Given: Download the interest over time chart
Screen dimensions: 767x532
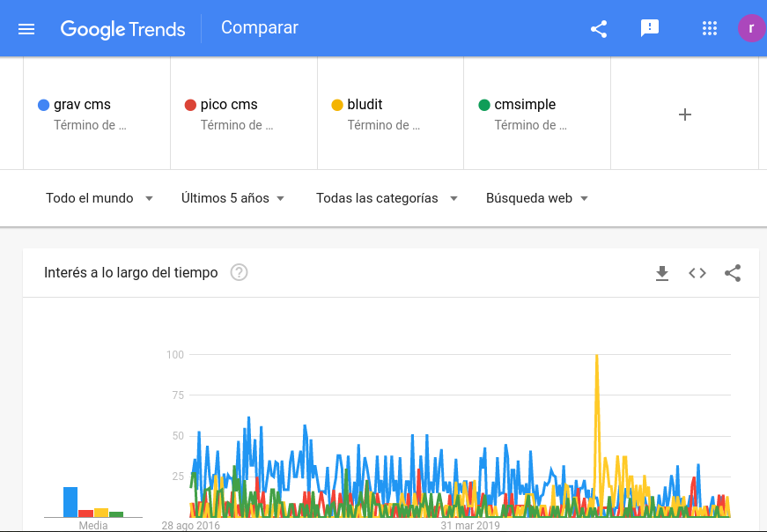Looking at the screenshot, I should pos(662,273).
